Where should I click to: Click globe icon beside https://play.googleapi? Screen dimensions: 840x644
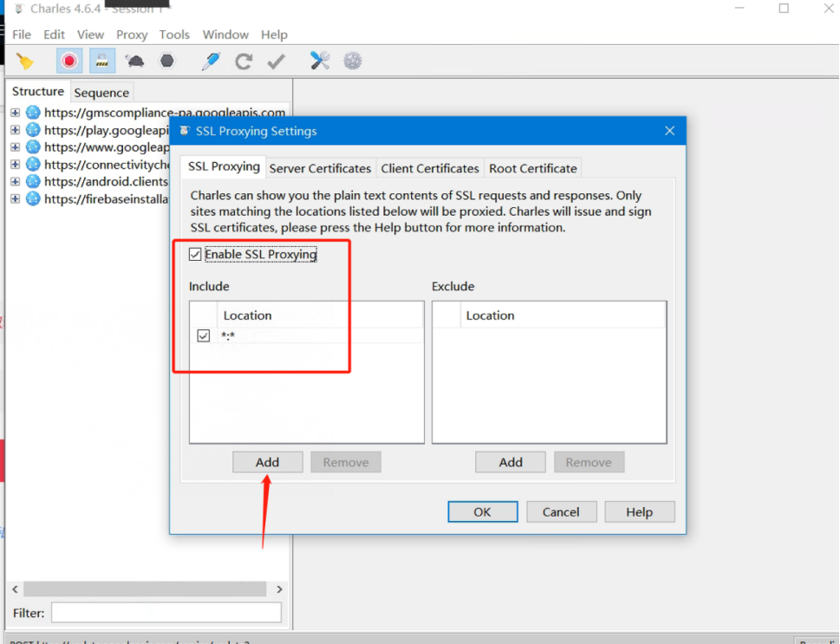[x=33, y=130]
